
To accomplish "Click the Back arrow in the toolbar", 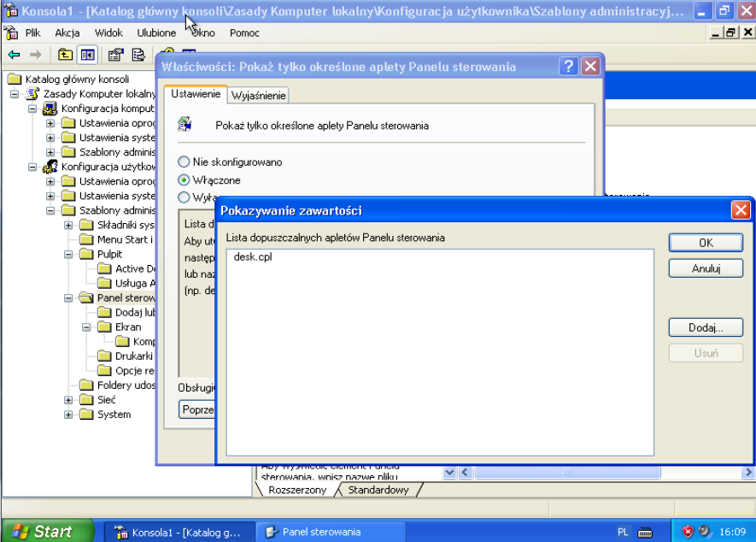I will (x=14, y=55).
